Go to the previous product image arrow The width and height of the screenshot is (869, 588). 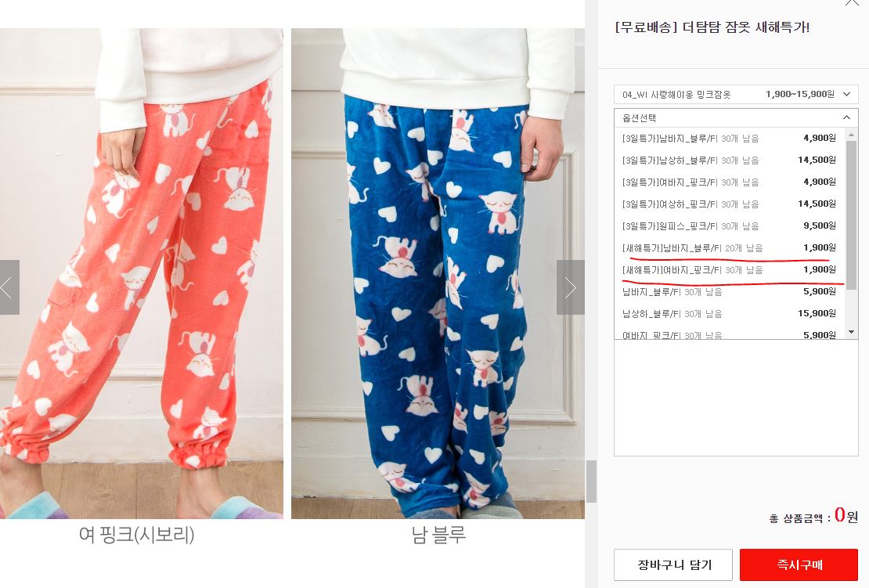point(9,287)
